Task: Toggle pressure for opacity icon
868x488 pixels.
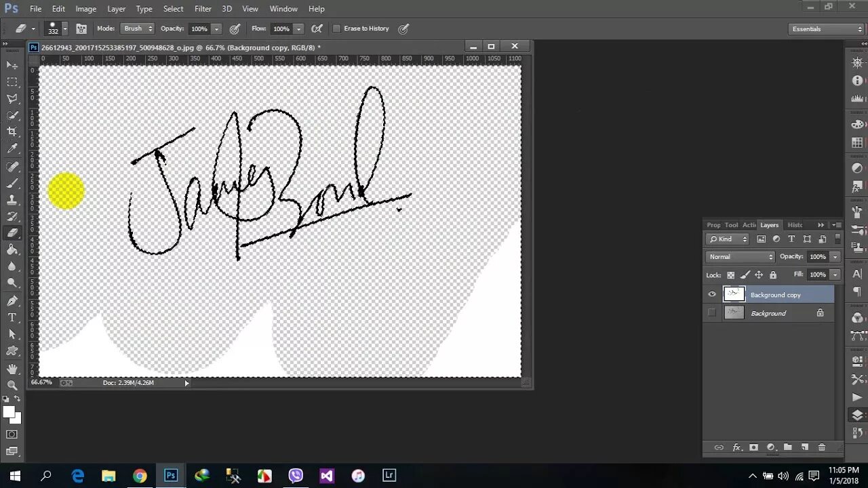Action: click(235, 28)
